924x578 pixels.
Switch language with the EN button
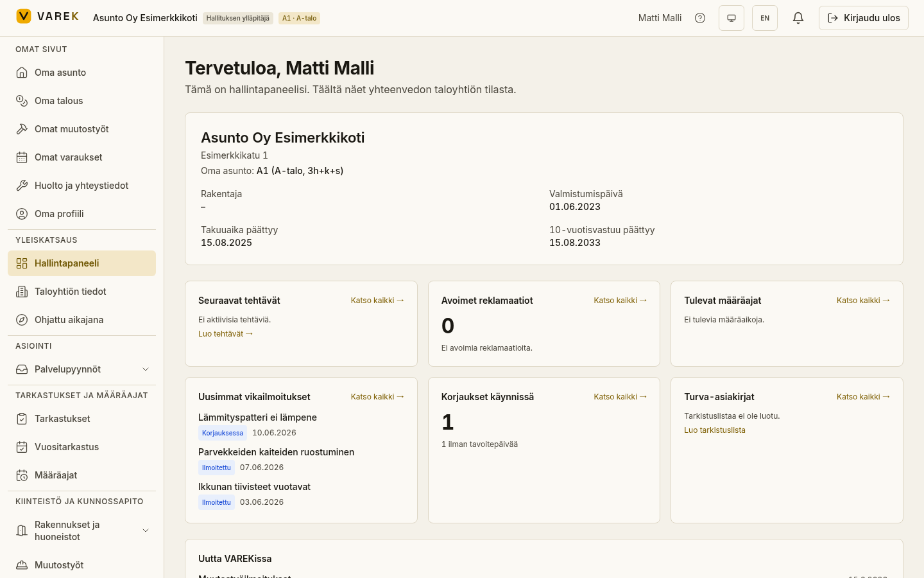tap(765, 18)
